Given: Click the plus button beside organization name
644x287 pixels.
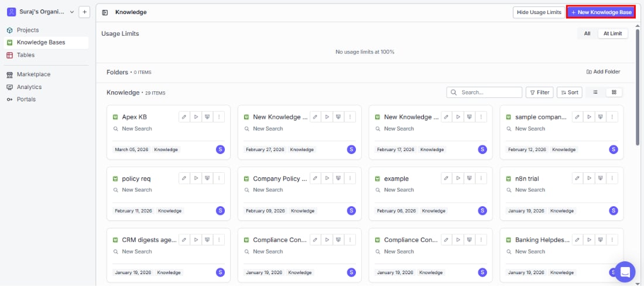Looking at the screenshot, I should [84, 12].
